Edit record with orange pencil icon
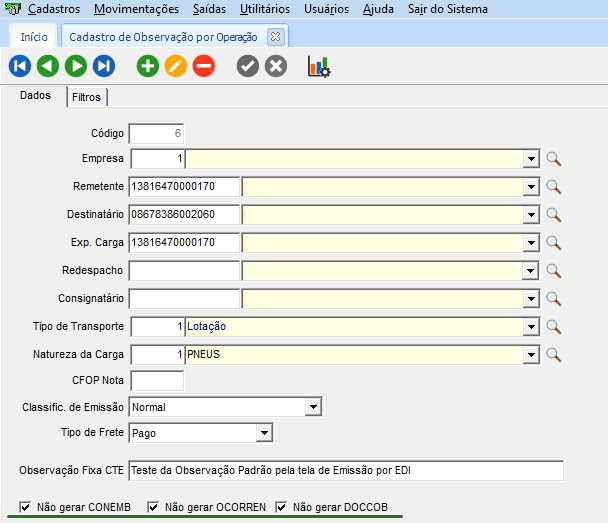Viewport: 608px width, 523px height. click(176, 66)
